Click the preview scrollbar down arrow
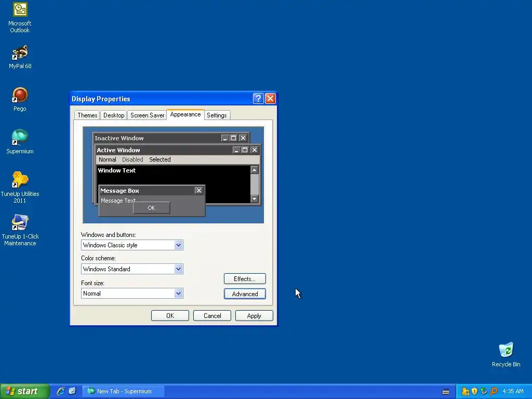532x399 pixels. (255, 199)
